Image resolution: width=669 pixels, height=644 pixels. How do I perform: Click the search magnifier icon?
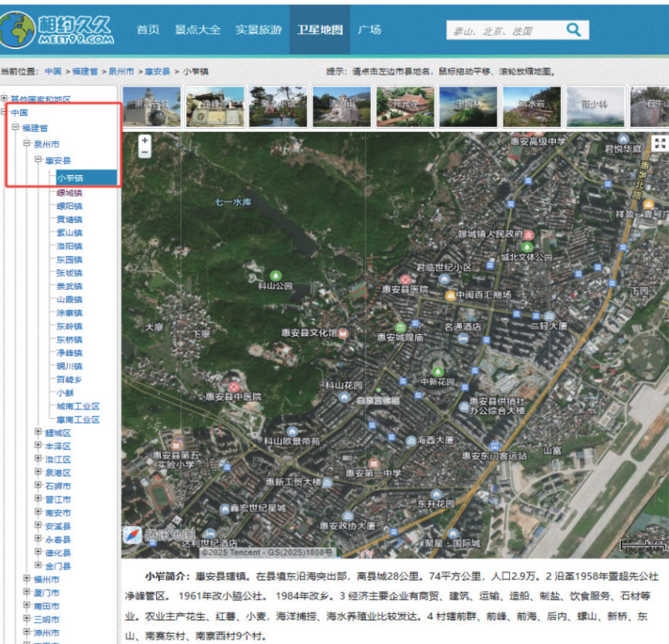coord(573,30)
